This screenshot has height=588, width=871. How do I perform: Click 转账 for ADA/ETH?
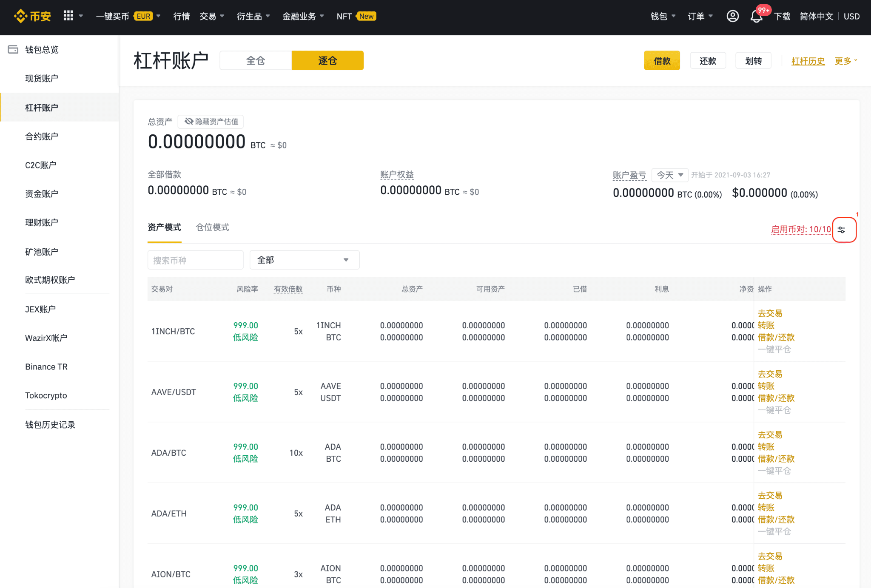click(766, 507)
